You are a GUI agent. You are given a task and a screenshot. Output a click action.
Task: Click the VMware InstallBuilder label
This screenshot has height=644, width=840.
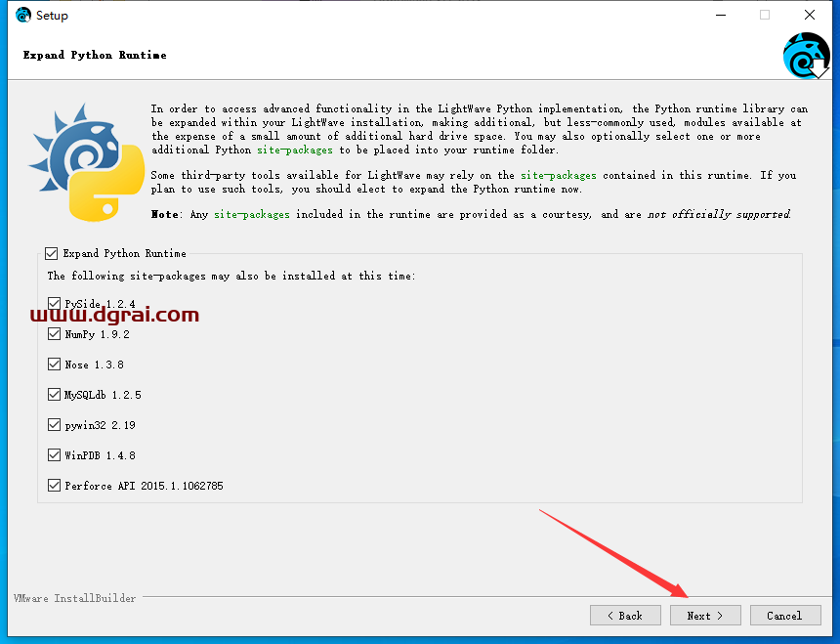click(x=75, y=598)
